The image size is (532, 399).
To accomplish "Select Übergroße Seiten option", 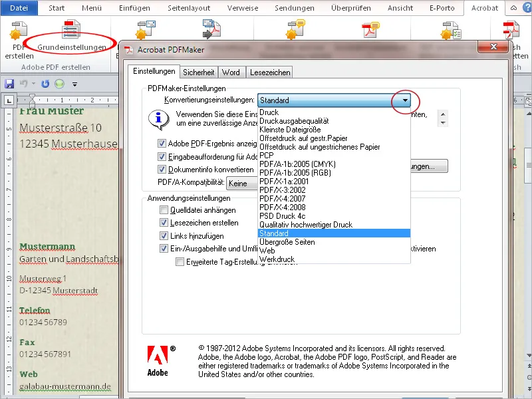I will 334,242.
